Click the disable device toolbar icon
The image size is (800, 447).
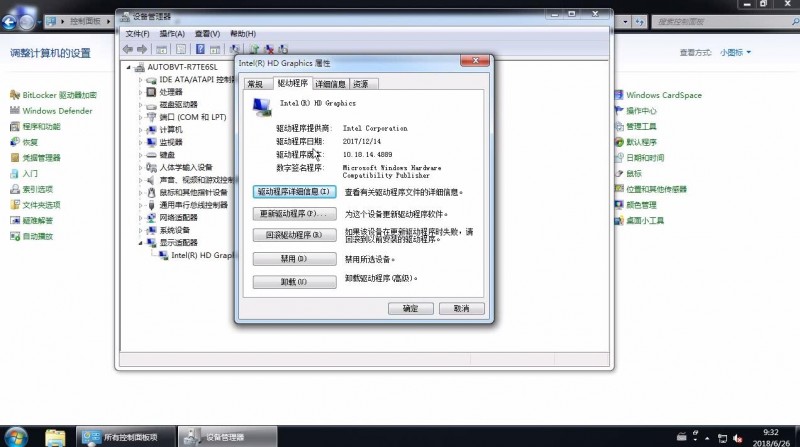(x=283, y=49)
